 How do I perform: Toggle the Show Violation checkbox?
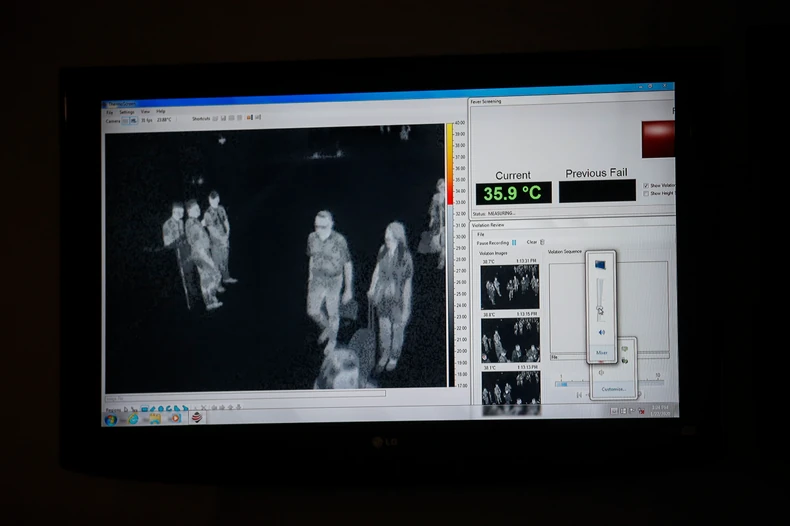(x=646, y=185)
